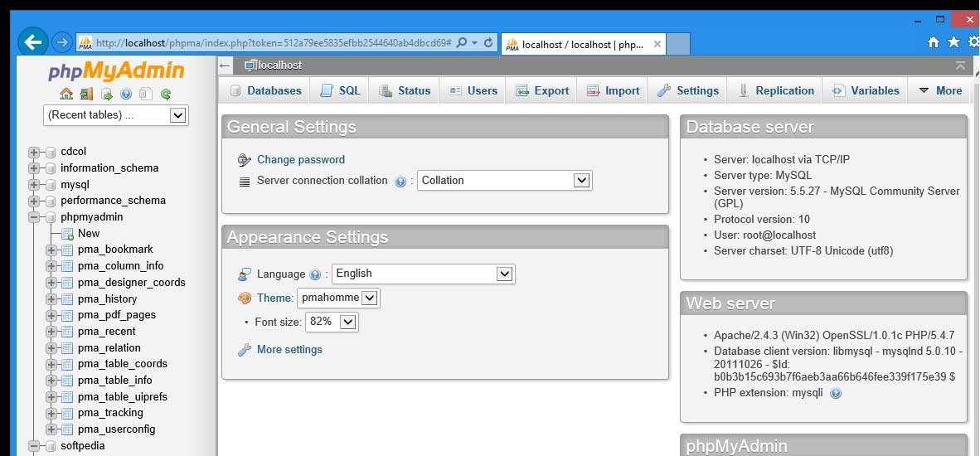This screenshot has height=456, width=980.
Task: Click the Log out door icon
Action: pos(86,95)
